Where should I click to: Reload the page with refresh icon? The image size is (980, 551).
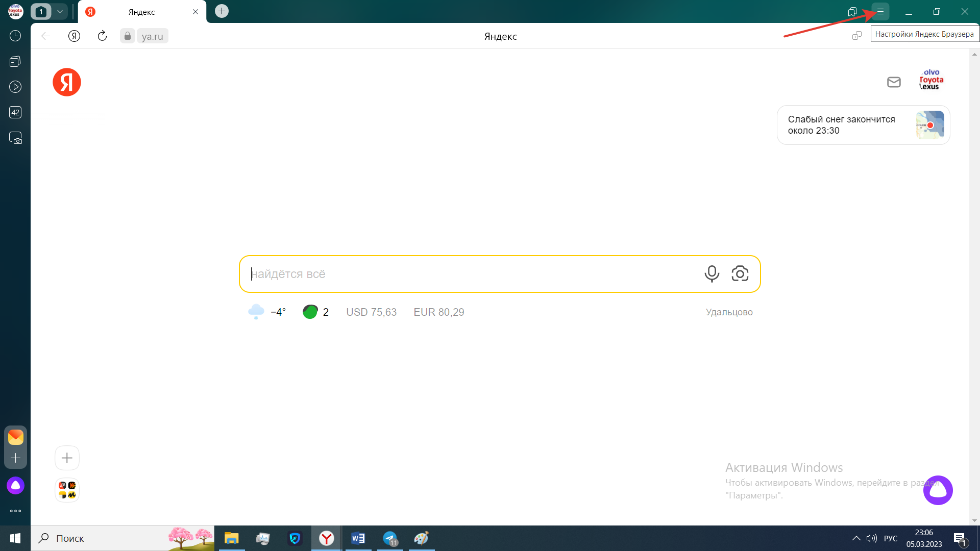(102, 36)
